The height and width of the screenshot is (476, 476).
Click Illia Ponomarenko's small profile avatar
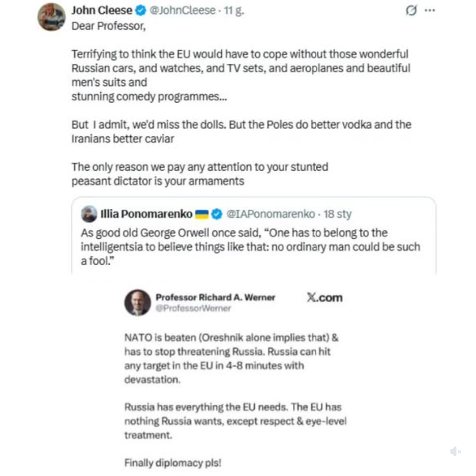pos(89,214)
